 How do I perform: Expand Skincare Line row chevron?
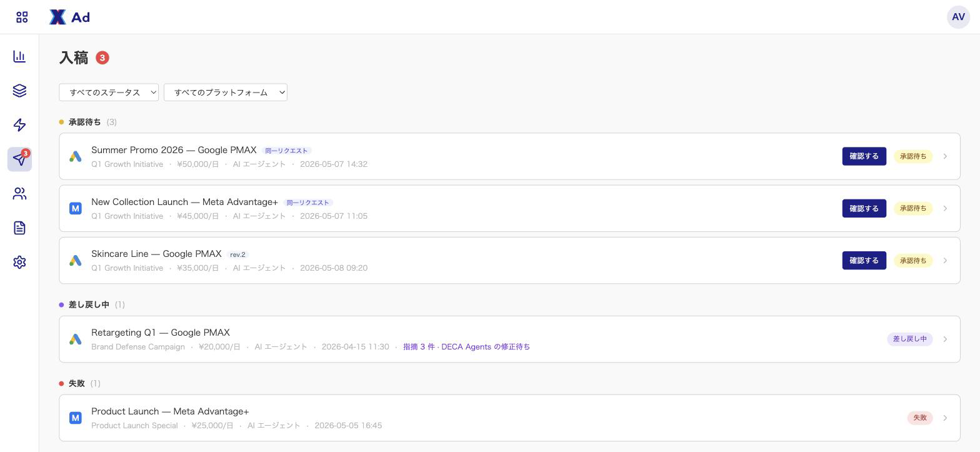[x=945, y=260]
